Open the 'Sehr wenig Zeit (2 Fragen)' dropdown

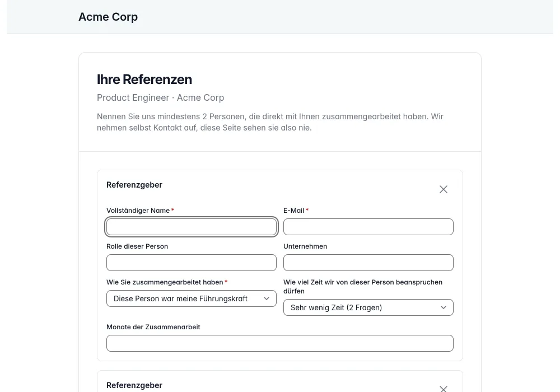pos(368,307)
